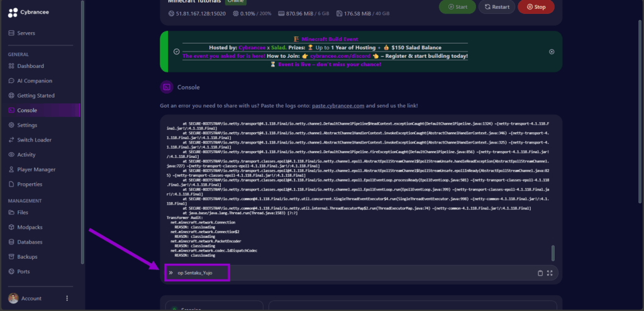Copy console output with clipboard icon

[540, 273]
